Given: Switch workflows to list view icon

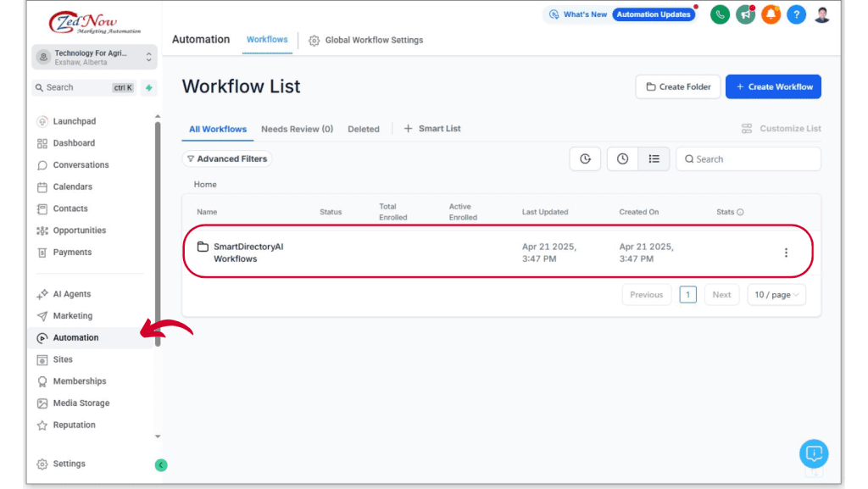Looking at the screenshot, I should pyautogui.click(x=653, y=158).
